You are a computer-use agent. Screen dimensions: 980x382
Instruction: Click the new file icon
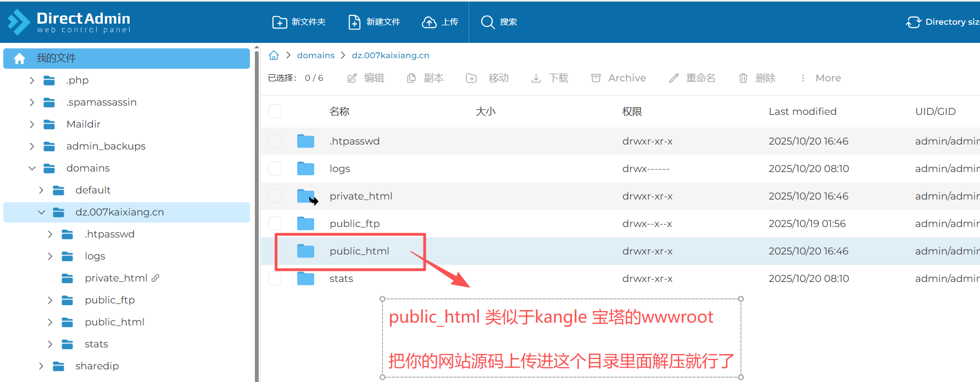point(354,22)
